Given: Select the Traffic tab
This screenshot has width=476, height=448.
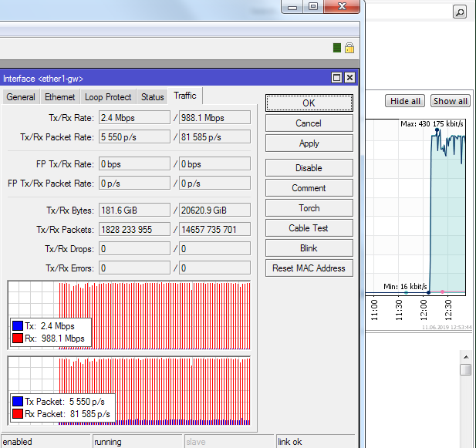Looking at the screenshot, I should pos(185,96).
